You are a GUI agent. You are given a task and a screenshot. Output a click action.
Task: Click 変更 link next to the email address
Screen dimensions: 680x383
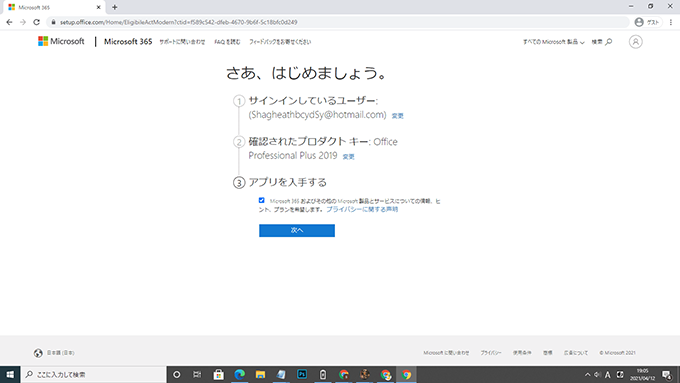397,116
